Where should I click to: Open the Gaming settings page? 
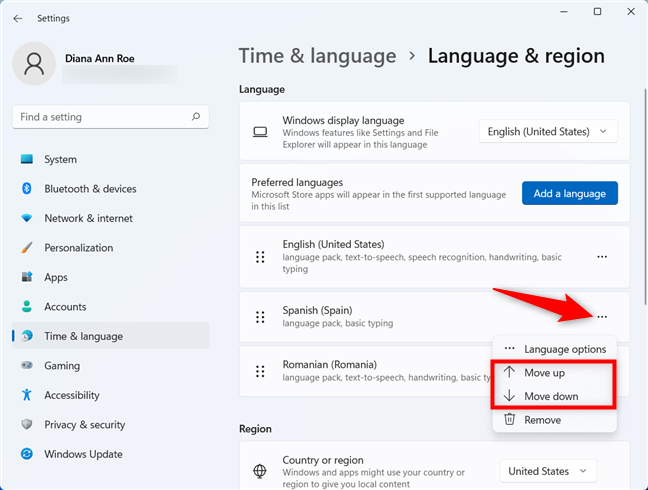[x=62, y=366]
